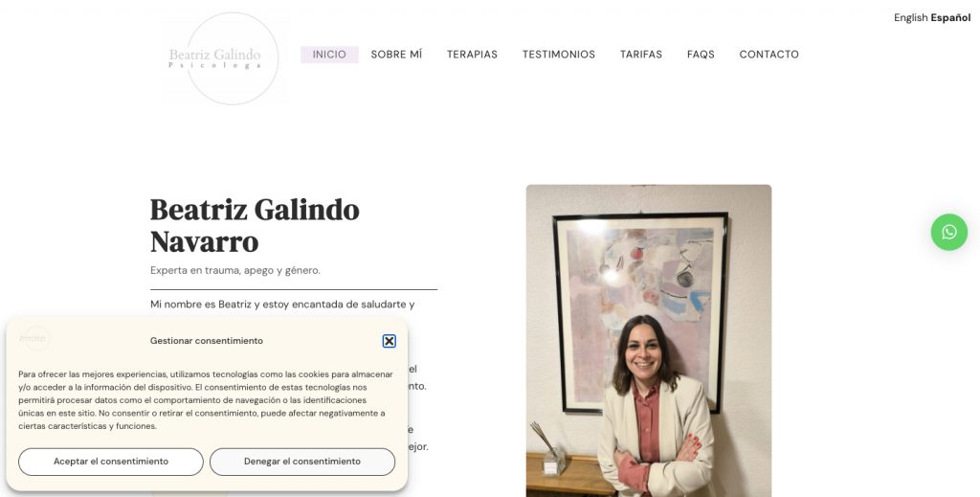This screenshot has width=980, height=497.
Task: Click the Beatriz Galindo Navarro heading
Action: coord(255,226)
